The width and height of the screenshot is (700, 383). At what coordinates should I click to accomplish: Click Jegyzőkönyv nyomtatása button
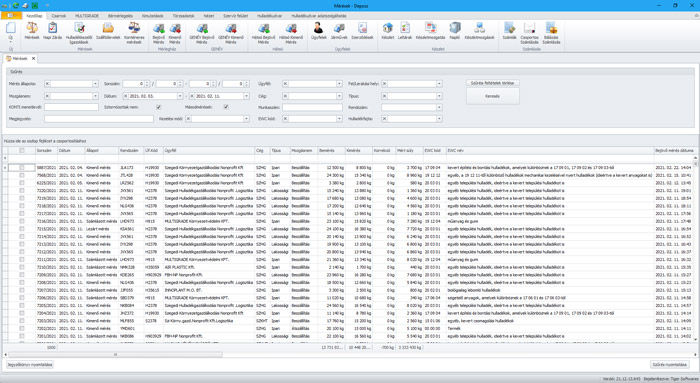(x=30, y=365)
